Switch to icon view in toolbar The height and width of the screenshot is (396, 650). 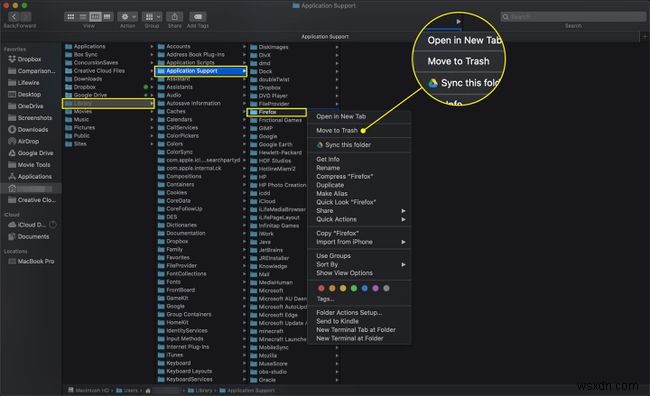point(70,17)
